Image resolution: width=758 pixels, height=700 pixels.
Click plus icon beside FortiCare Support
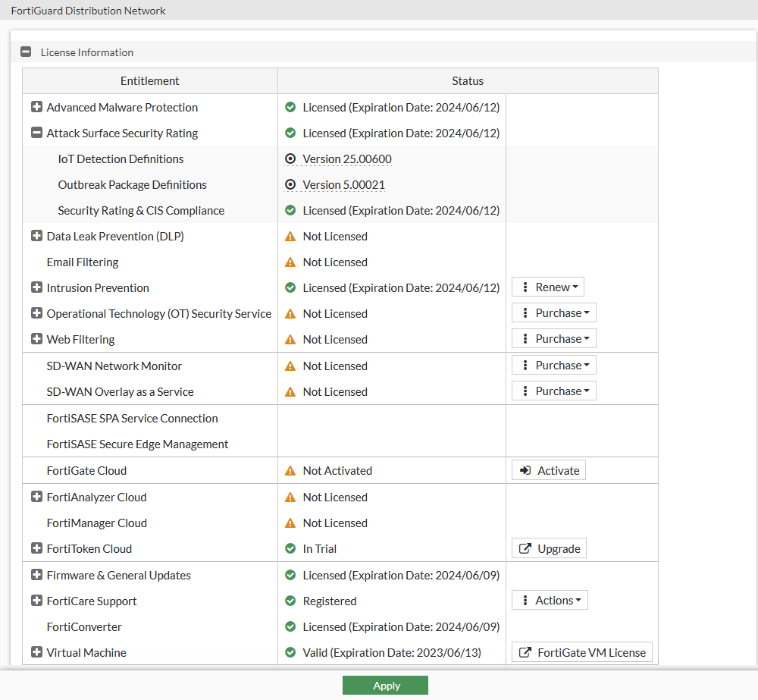36,601
